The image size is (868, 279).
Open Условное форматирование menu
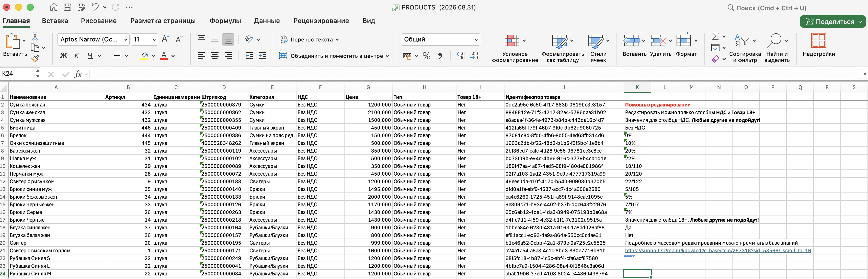coord(515,48)
